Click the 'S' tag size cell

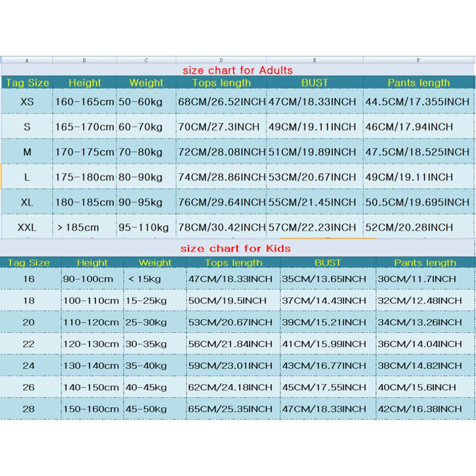point(27,126)
